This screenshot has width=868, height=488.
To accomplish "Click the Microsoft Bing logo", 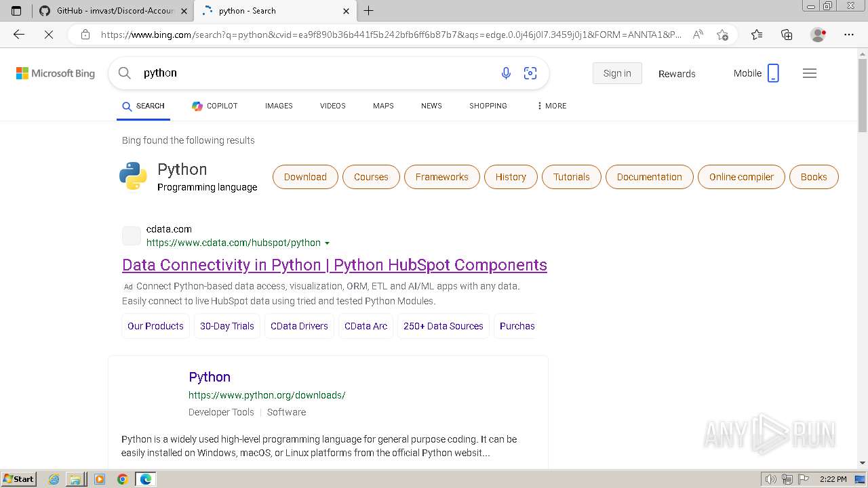I will click(x=56, y=73).
